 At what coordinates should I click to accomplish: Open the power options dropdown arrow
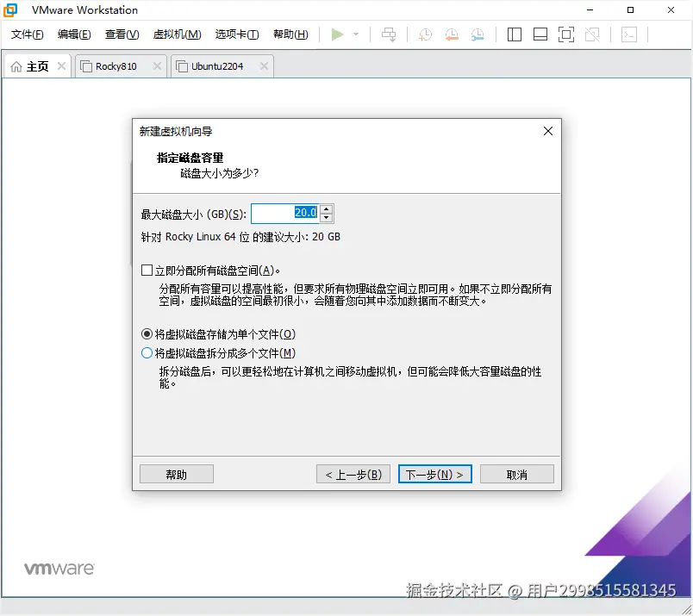(356, 34)
